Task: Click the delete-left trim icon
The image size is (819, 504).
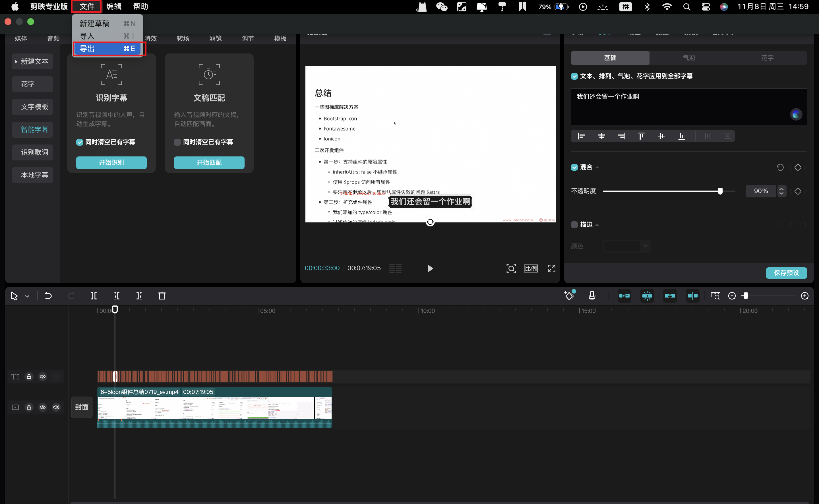Action: 117,296
